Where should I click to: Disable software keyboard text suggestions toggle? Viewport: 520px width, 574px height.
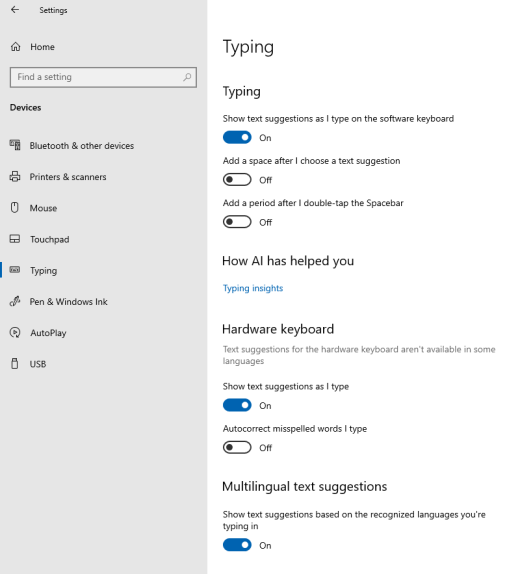point(237,137)
